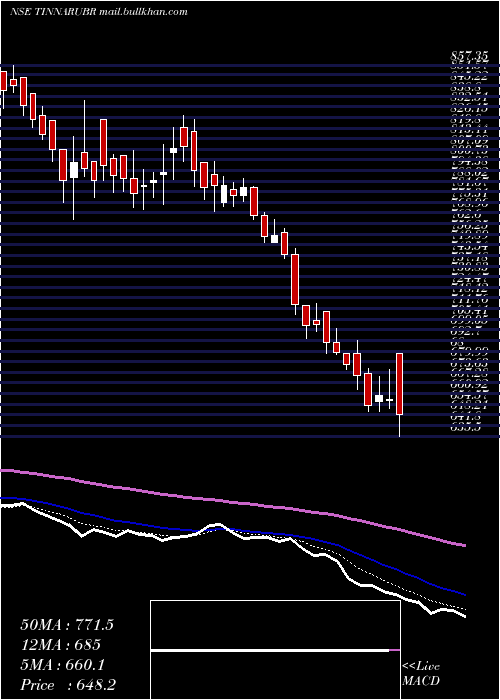Select the 50MA : 771.5 readout
This screenshot has width=500, height=700.
click(67, 625)
